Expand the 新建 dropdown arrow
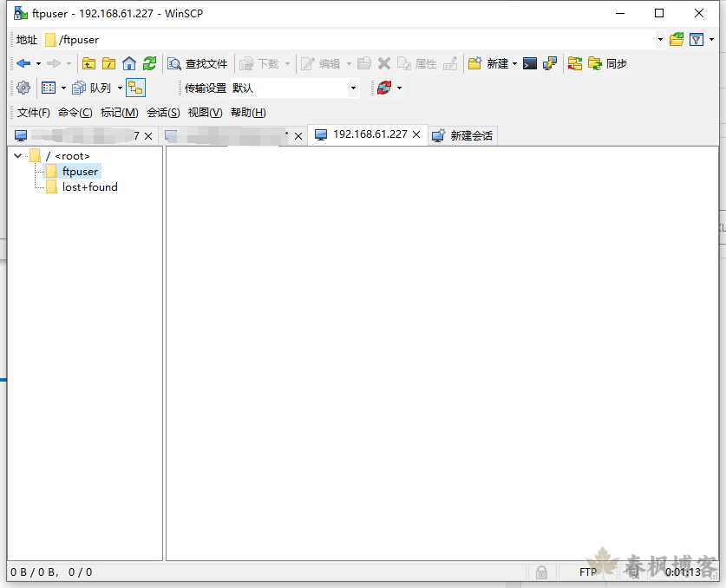This screenshot has width=726, height=588. coord(515,63)
